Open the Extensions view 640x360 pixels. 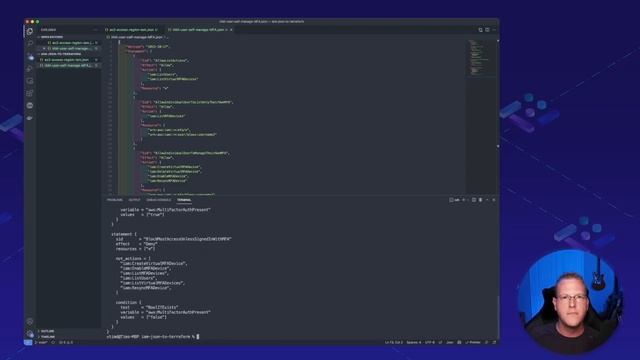point(30,93)
